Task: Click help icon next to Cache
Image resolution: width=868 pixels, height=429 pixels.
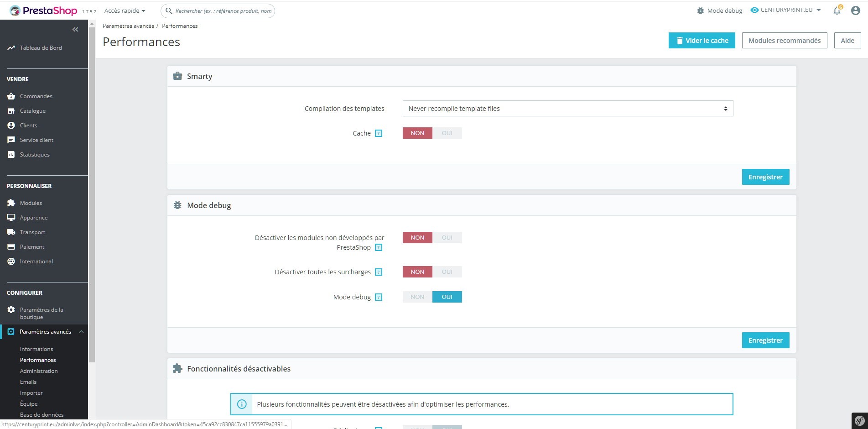Action: tap(379, 133)
